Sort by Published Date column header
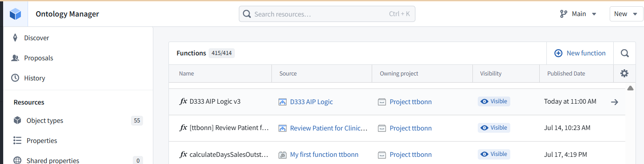 (566, 73)
